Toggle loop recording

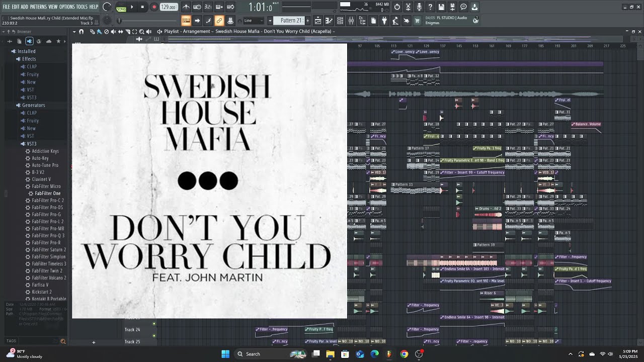[230, 7]
